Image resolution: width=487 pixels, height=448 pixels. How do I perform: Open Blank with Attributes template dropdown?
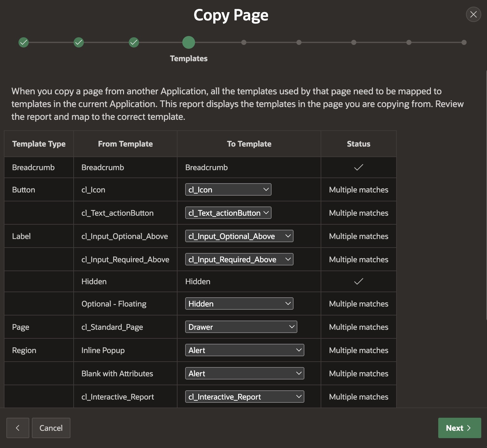pyautogui.click(x=244, y=373)
